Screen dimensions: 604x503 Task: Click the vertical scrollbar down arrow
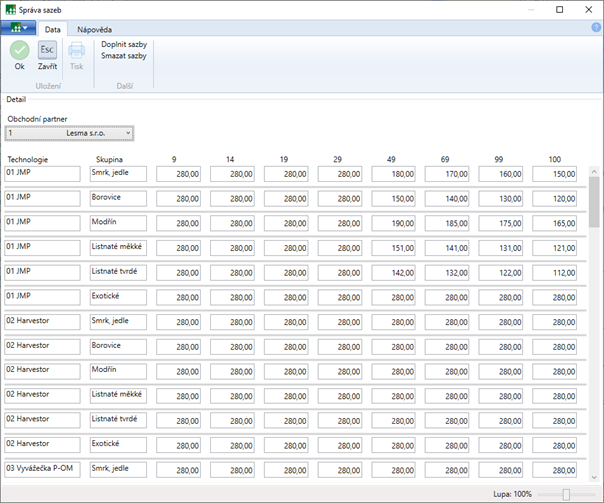tap(595, 478)
